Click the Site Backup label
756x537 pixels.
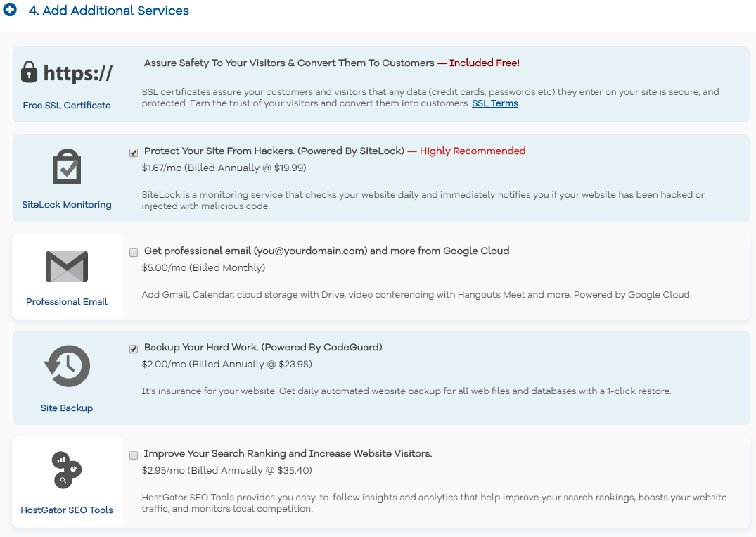(67, 408)
